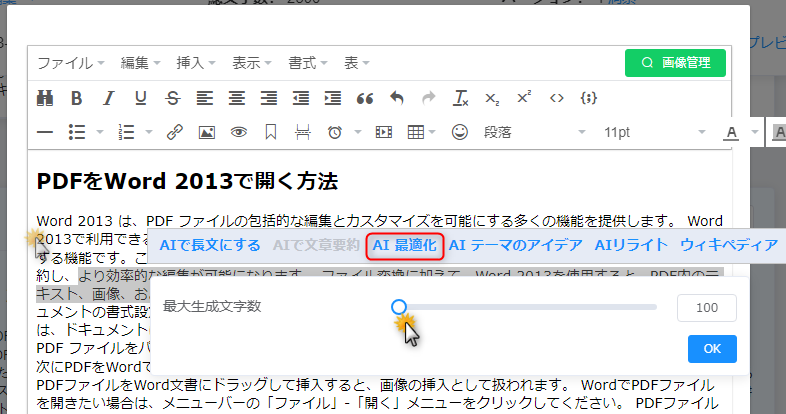This screenshot has width=786, height=414.
Task: Align text right
Action: click(269, 98)
